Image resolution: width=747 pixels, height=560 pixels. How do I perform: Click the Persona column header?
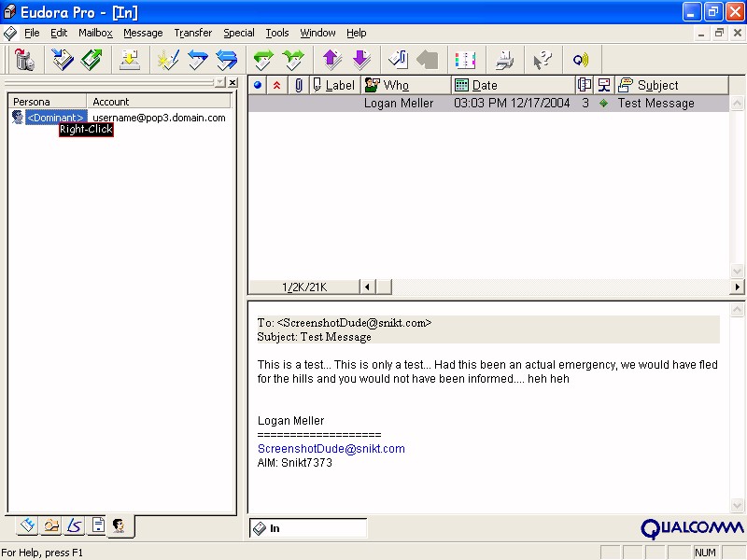[x=48, y=102]
